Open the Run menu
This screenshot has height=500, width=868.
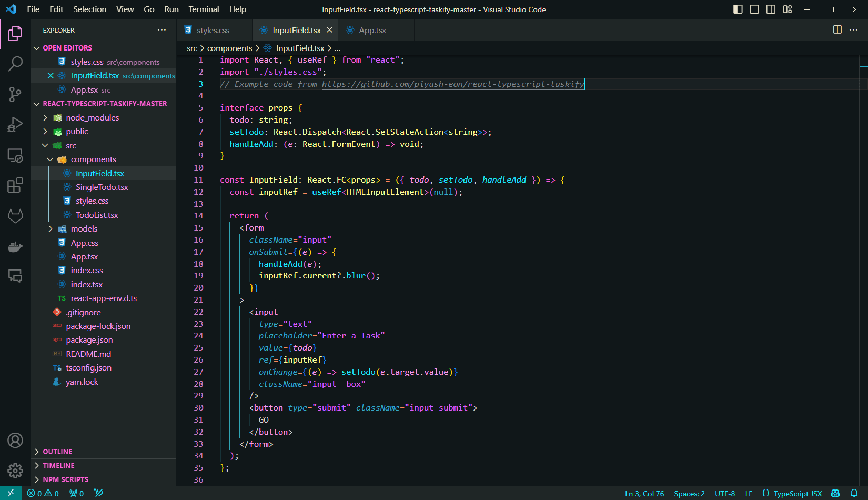(x=171, y=9)
